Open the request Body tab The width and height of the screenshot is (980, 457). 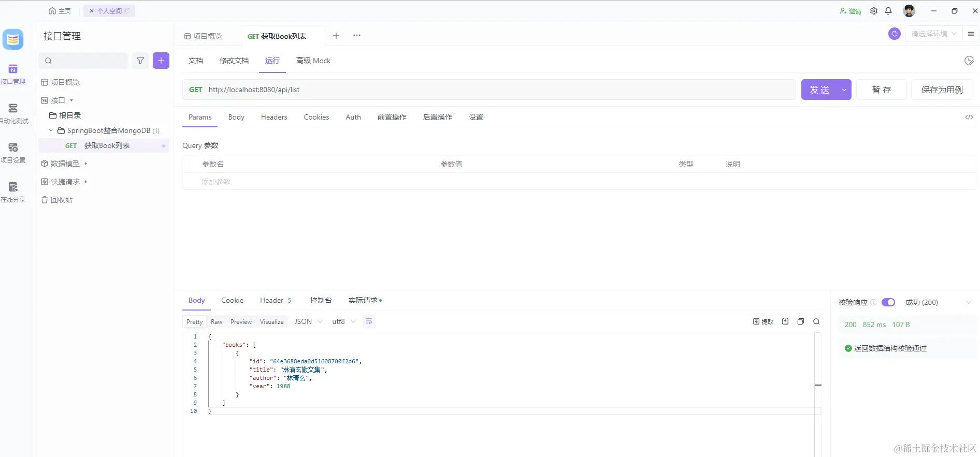pos(236,117)
